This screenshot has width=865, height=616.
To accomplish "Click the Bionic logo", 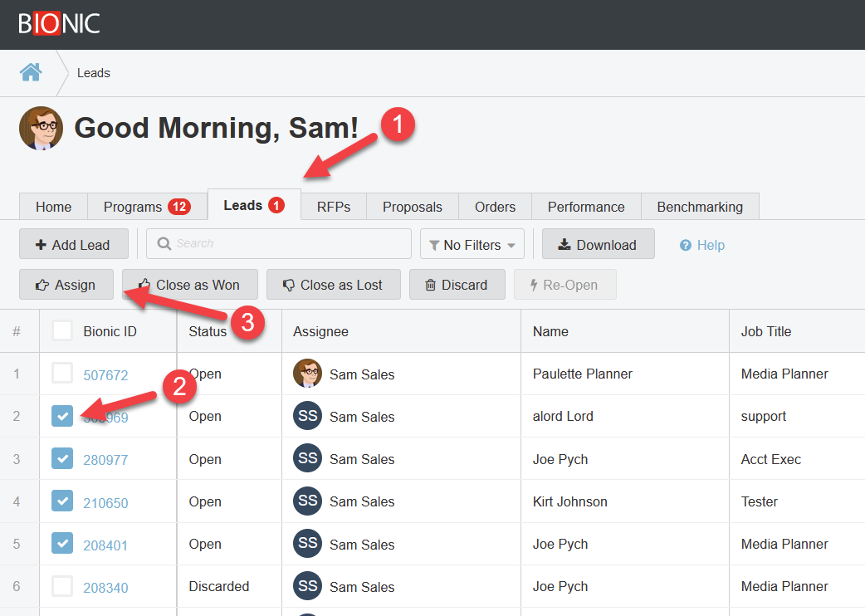I will [59, 23].
